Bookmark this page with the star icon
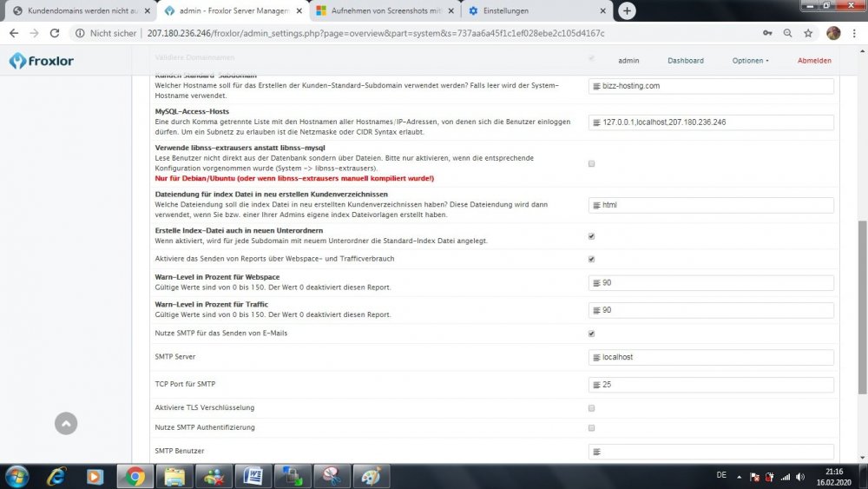The image size is (868, 489). coord(808,33)
